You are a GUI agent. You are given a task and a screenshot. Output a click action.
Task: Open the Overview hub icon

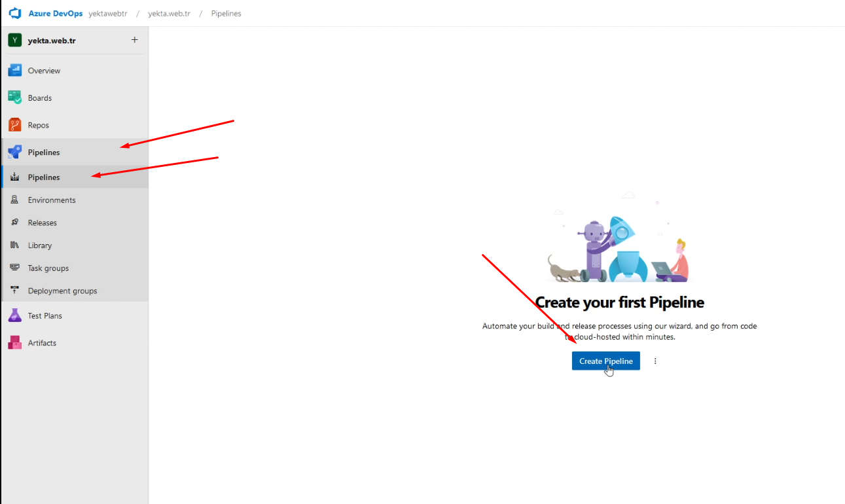click(x=14, y=71)
